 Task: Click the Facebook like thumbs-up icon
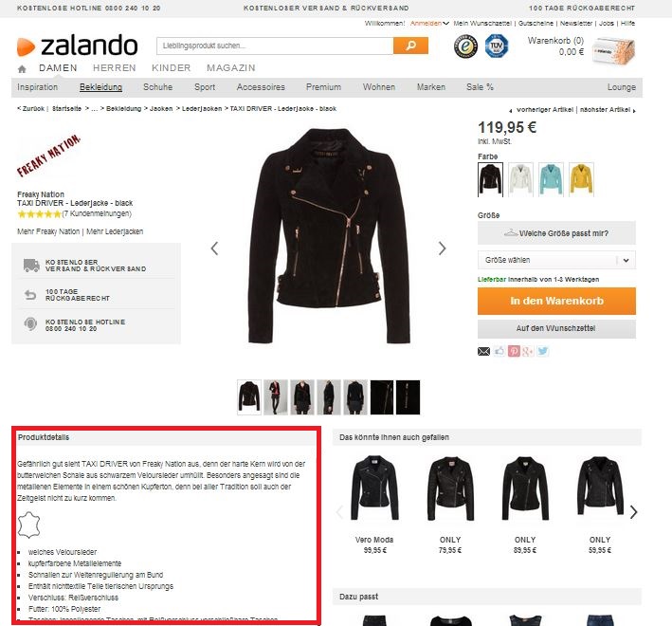coord(499,351)
